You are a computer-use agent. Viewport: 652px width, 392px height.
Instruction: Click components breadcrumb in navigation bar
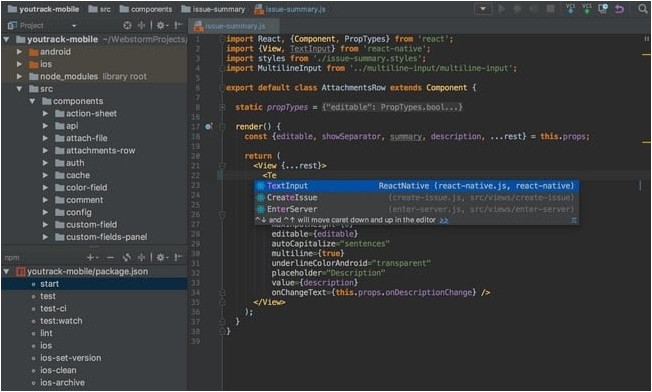(x=146, y=9)
